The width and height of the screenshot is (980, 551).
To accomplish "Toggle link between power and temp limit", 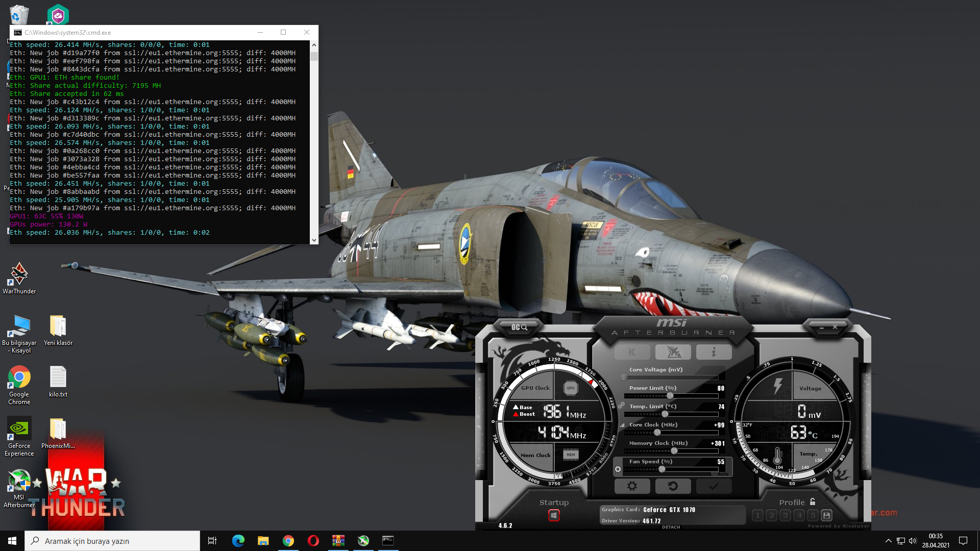I will 622,406.
